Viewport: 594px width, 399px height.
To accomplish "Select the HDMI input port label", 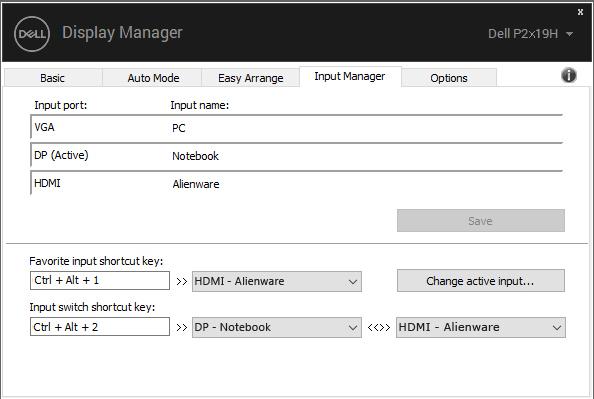I will coord(47,183).
